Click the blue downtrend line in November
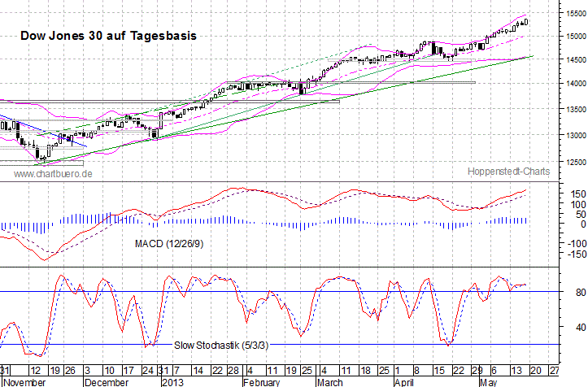The image size is (588, 387). coord(43,130)
